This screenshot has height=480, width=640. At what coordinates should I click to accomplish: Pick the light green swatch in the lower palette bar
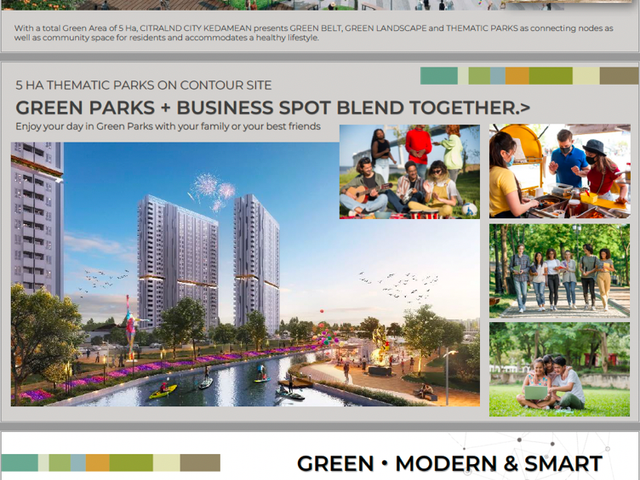pos(60,463)
